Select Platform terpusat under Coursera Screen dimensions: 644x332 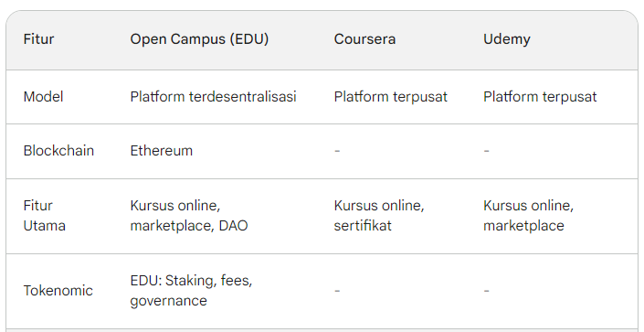coord(391,97)
